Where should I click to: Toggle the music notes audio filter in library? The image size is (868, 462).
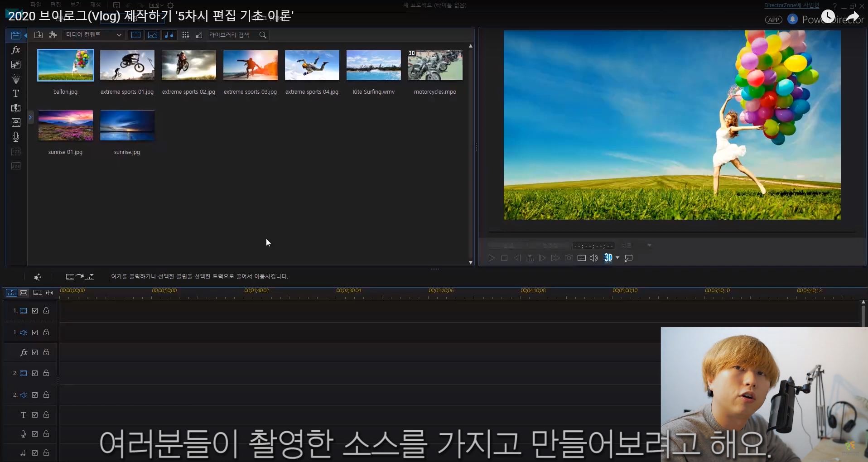pyautogui.click(x=169, y=35)
